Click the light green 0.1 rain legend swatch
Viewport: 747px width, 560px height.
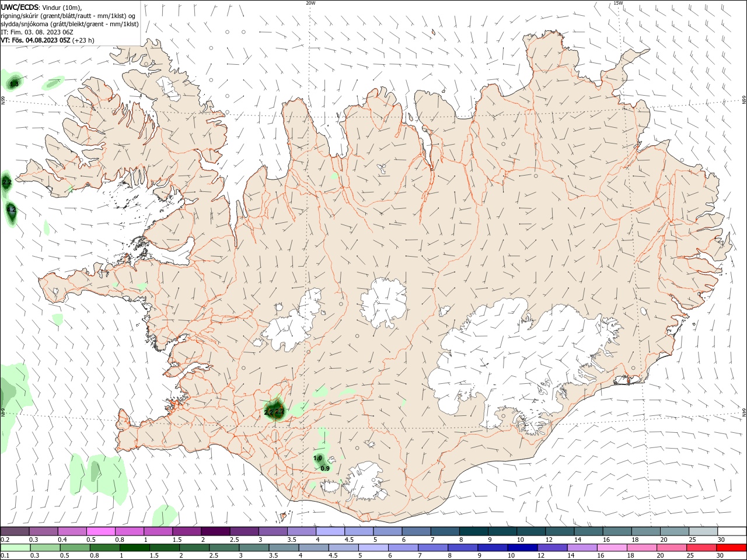pos(16,548)
